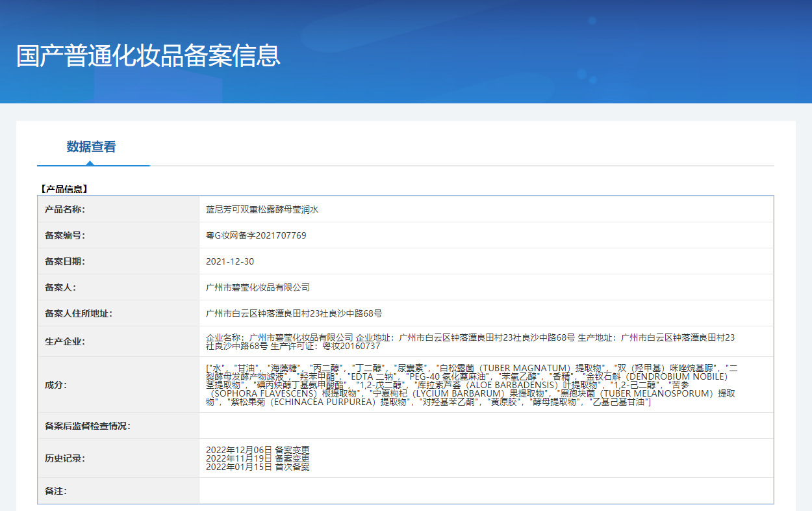
Task: Select the 生产企业 details text with 粤妆20160737
Action: point(470,341)
